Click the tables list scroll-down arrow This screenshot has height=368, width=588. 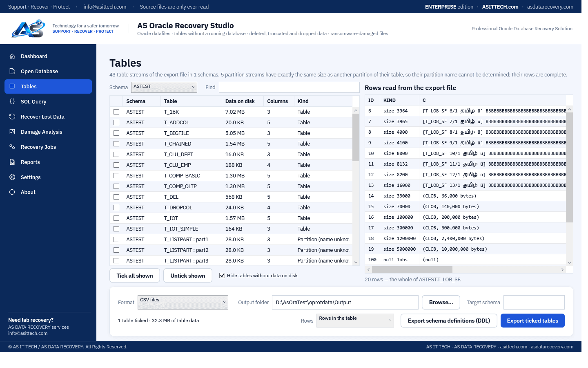point(356,263)
